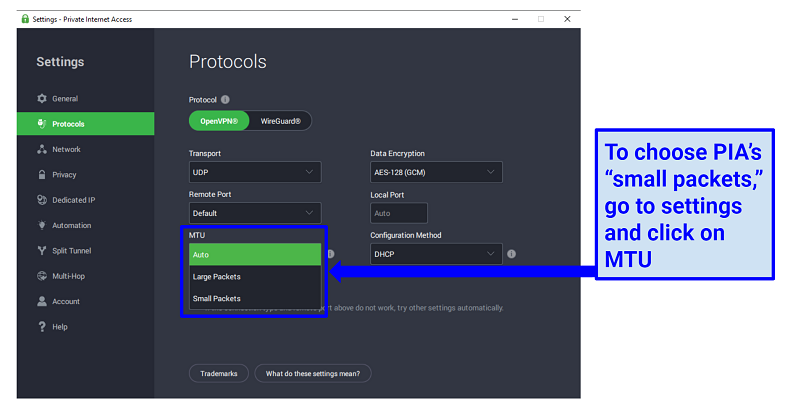Open Privacy settings page
The height and width of the screenshot is (420, 806).
pos(85,174)
